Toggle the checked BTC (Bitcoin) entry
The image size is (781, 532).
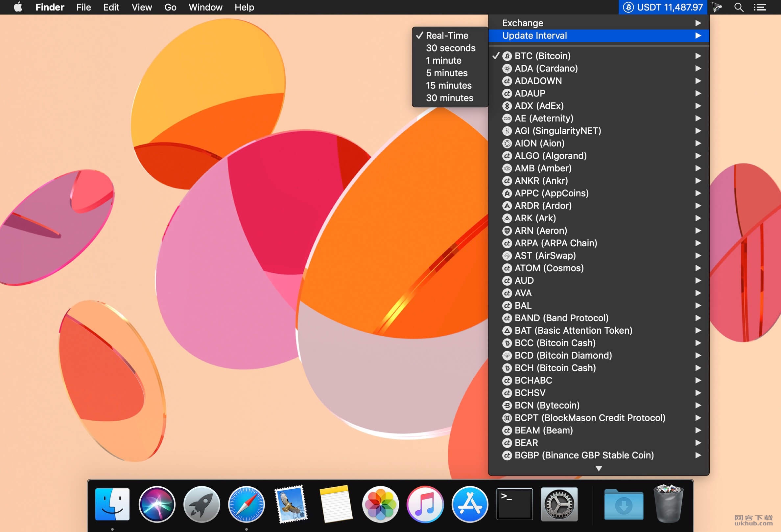coord(599,56)
